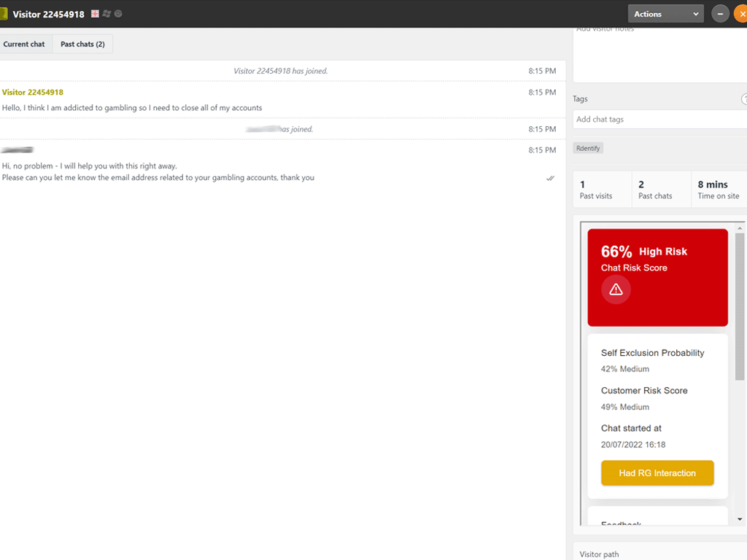Click the Tags help question mark icon
747x560 pixels.
[x=744, y=99]
